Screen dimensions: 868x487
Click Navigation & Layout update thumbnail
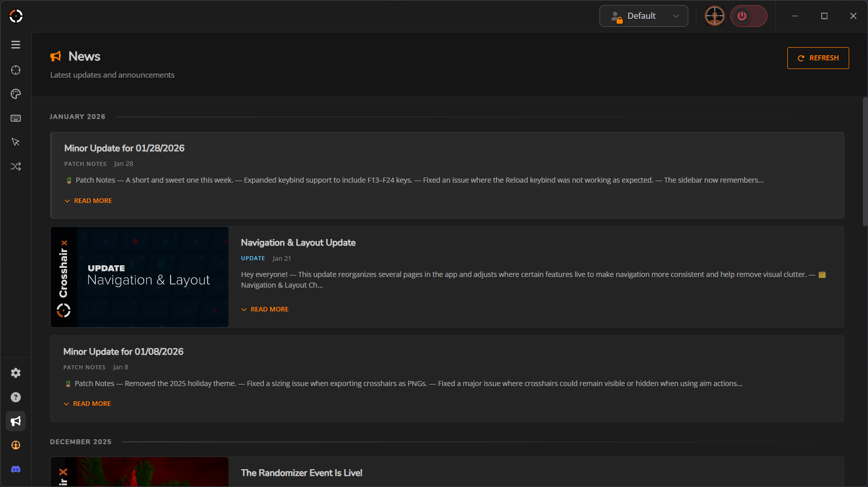[140, 277]
